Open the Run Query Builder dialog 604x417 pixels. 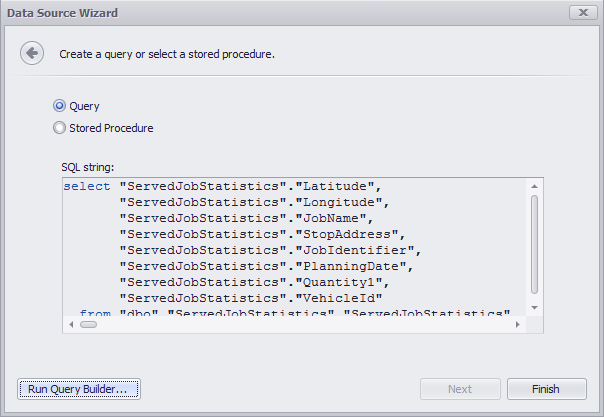(79, 389)
